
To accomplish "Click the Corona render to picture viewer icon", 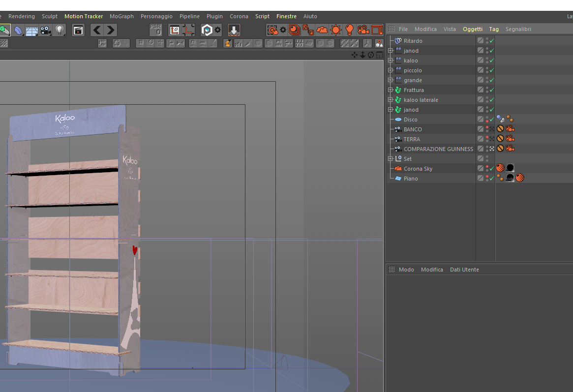I will (295, 30).
